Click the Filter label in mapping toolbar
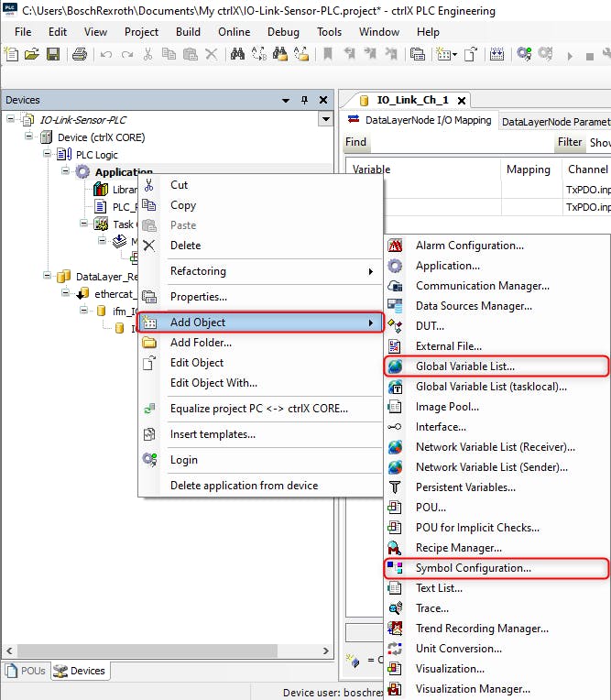This screenshot has width=611, height=700. pos(570,142)
